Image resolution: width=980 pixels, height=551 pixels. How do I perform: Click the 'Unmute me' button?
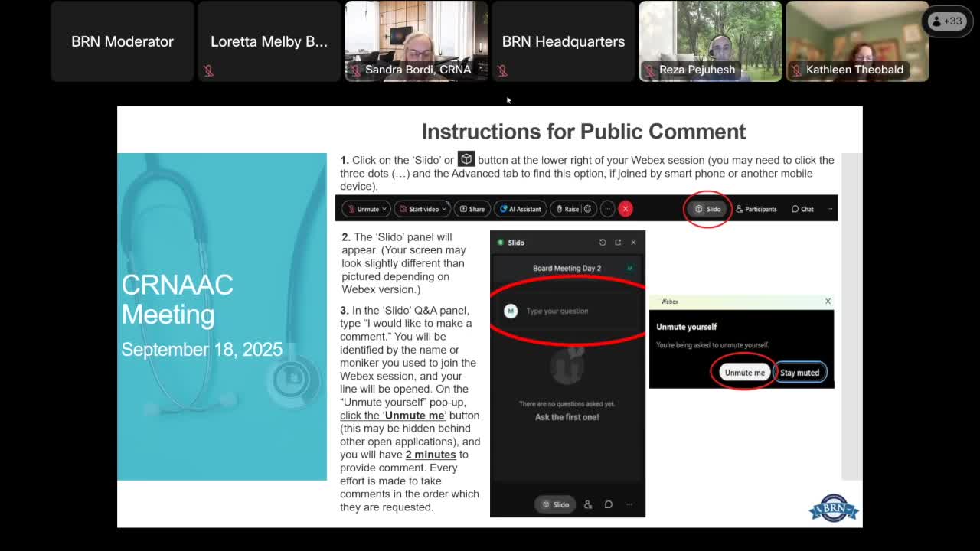point(744,373)
